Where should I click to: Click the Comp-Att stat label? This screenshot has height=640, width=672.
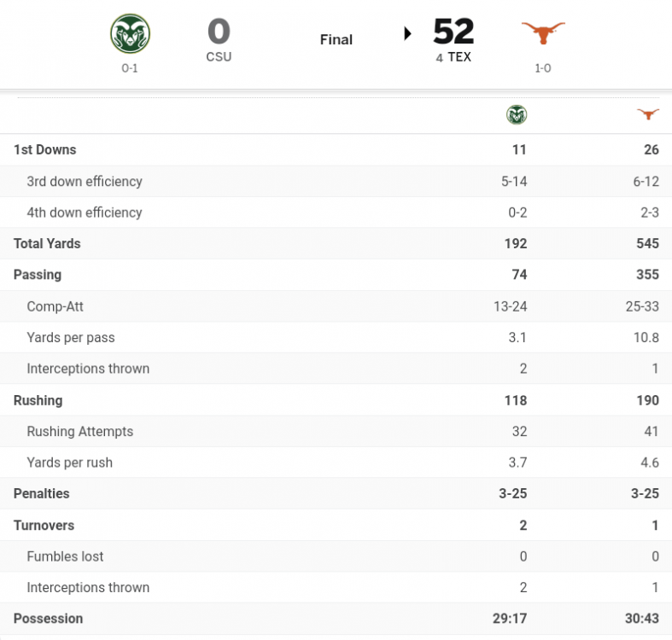pyautogui.click(x=56, y=306)
